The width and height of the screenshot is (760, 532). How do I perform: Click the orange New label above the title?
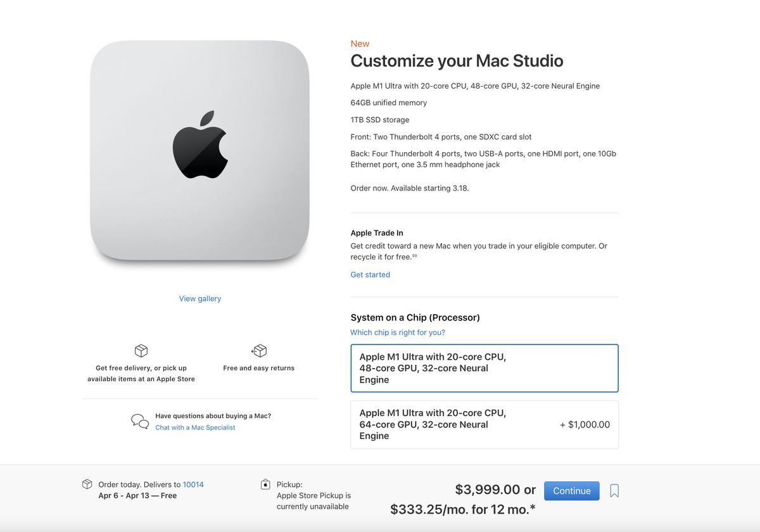[360, 44]
